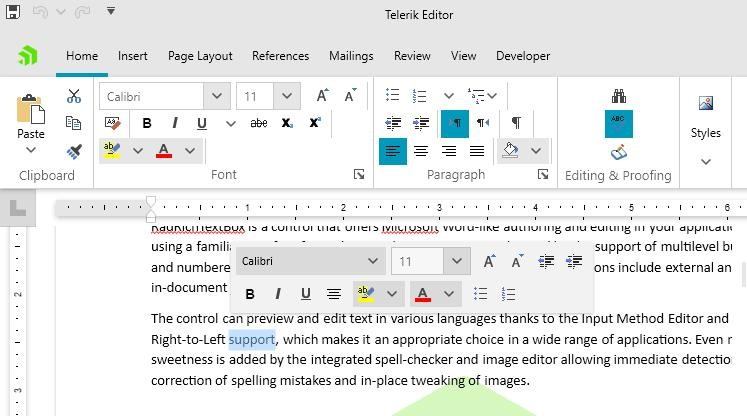Viewport: 747px width, 416px height.
Task: Toggle Strikethrough in the ribbon
Action: point(259,123)
